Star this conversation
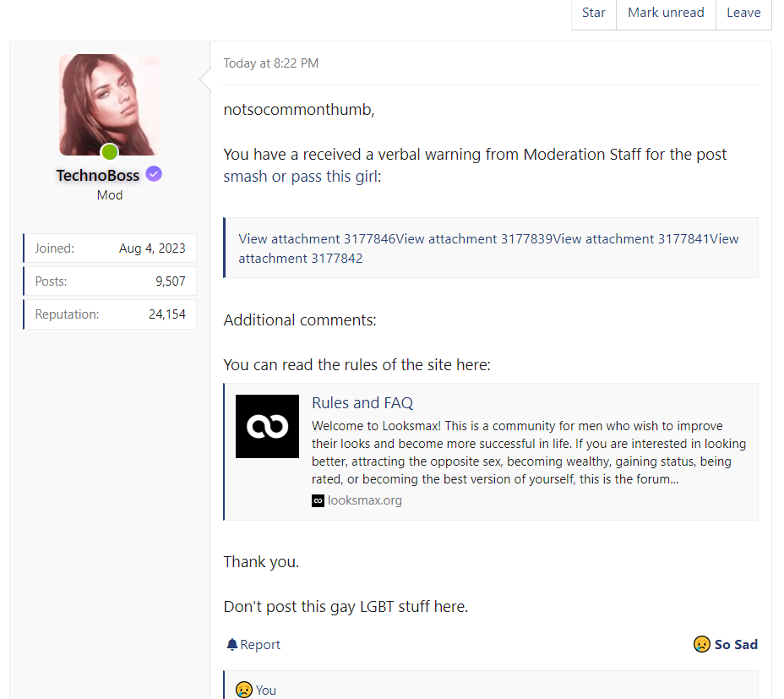The width and height of the screenshot is (784, 699). coord(593,13)
